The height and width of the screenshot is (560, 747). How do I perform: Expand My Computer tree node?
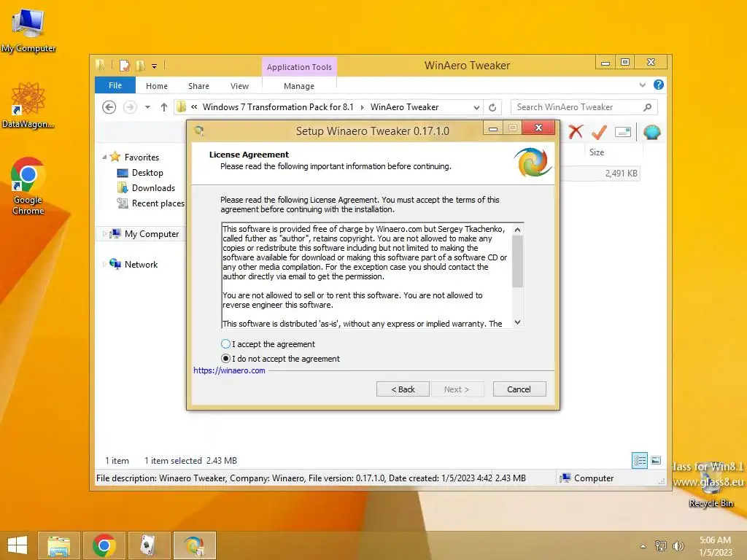(104, 234)
